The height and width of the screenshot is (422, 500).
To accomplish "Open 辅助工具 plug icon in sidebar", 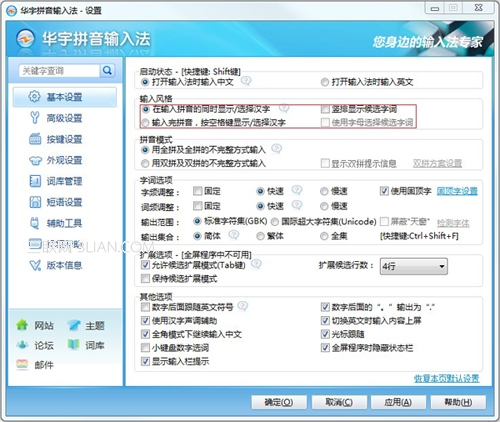I will 34,223.
